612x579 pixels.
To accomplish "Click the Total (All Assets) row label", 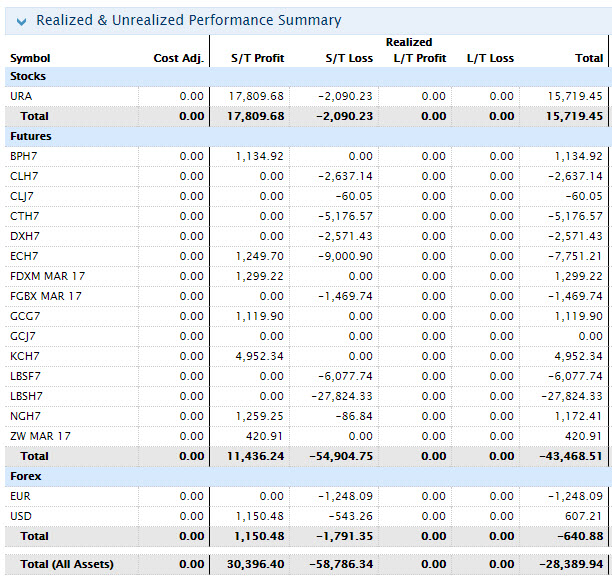I will [67, 564].
